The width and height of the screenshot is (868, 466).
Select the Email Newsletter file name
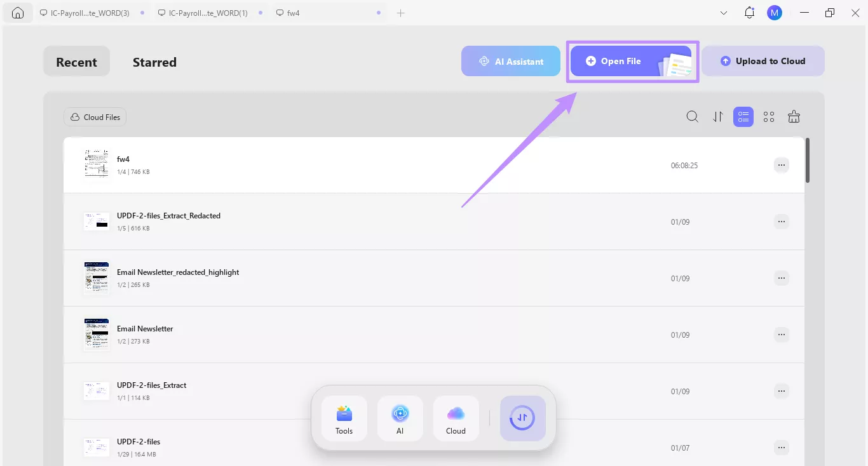(x=145, y=329)
